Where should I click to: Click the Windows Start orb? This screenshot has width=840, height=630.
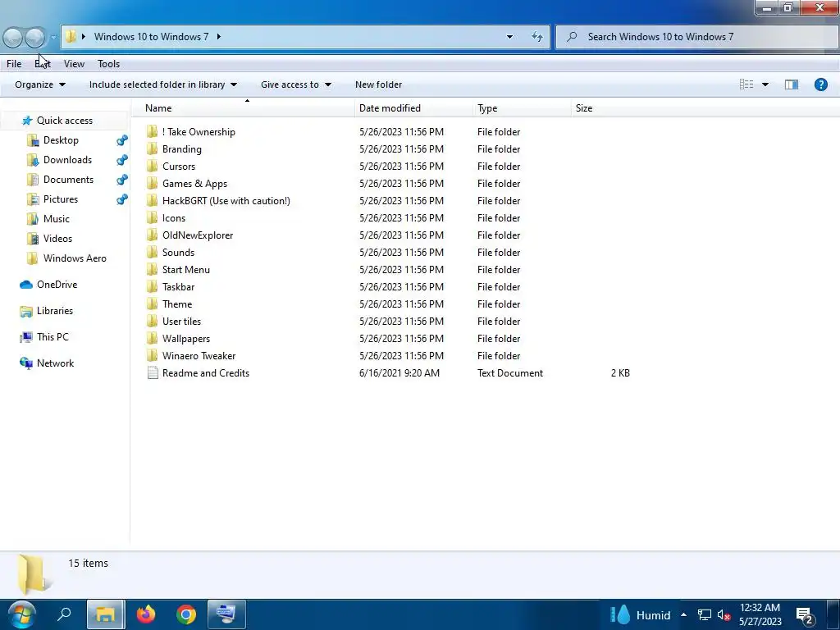point(21,614)
